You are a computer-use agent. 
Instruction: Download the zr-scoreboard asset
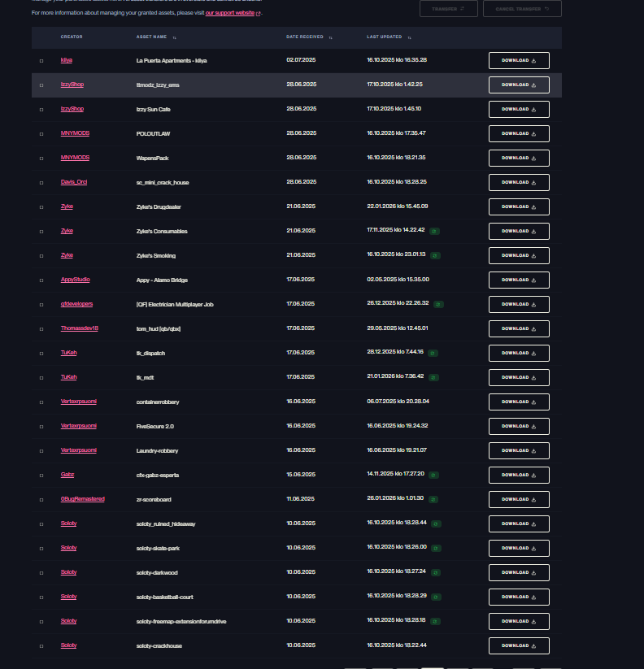coord(519,499)
